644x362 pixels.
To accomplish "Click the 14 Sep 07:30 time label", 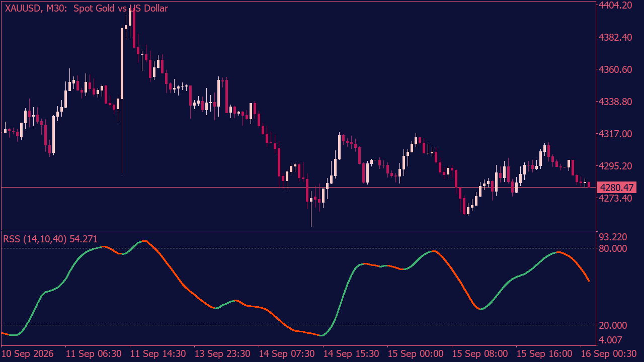I will click(x=287, y=353).
